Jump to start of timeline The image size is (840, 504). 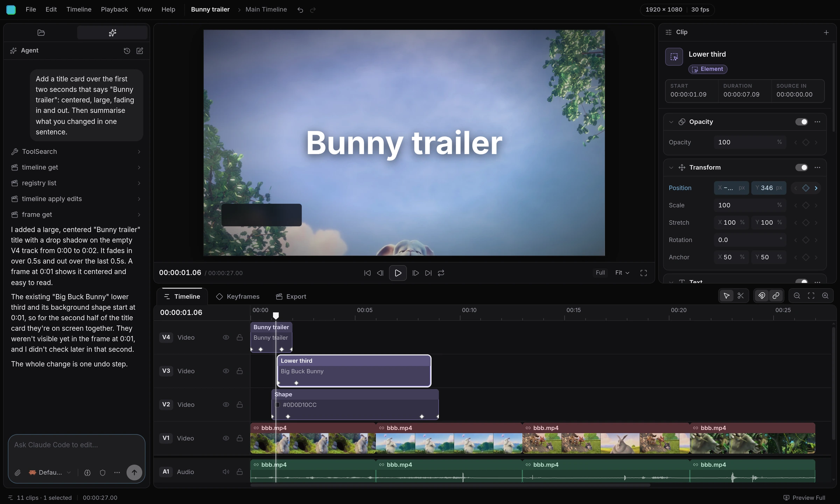[367, 273]
